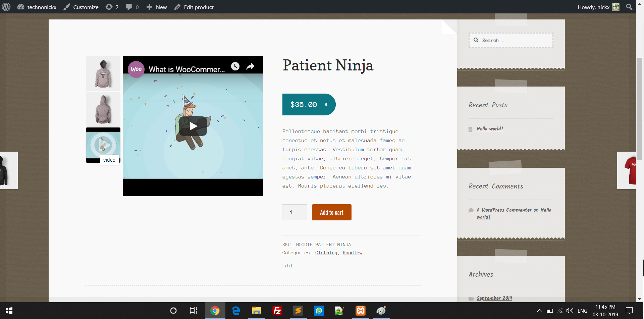Open the clock and date flyout
The width and height of the screenshot is (644, 319).
pyautogui.click(x=605, y=311)
